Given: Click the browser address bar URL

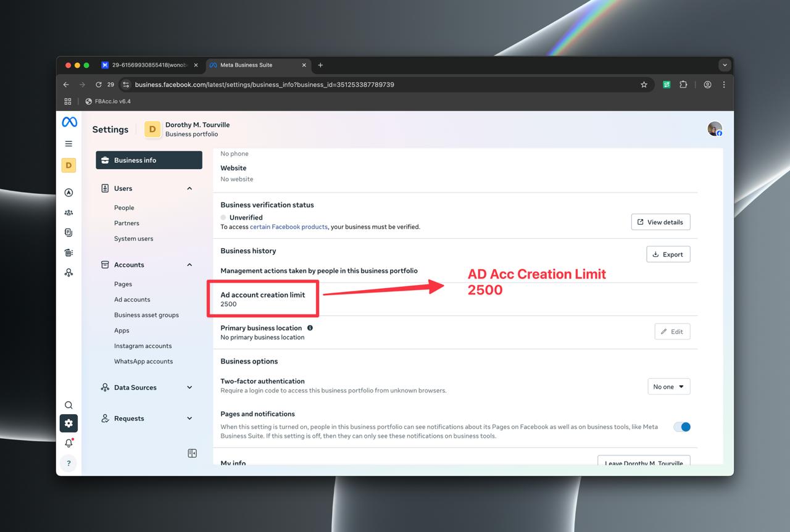Looking at the screenshot, I should click(x=264, y=85).
